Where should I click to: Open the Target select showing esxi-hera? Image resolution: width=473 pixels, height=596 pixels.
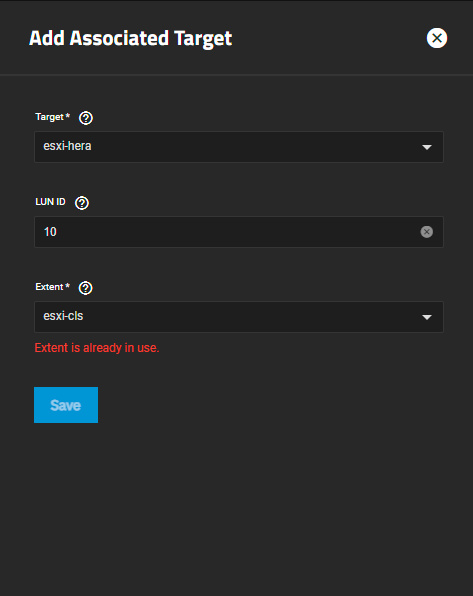click(x=239, y=147)
